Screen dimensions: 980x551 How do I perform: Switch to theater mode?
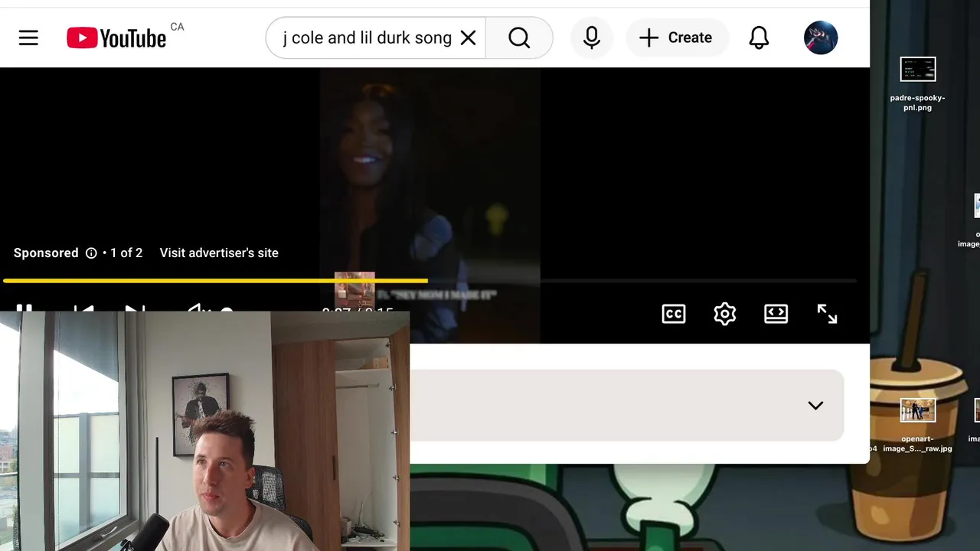(x=776, y=314)
